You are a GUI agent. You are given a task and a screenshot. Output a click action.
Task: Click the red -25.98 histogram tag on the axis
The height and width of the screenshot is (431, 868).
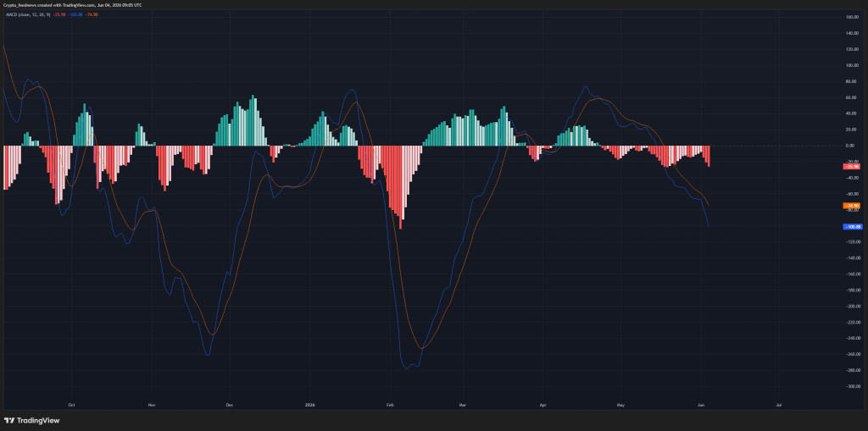pyautogui.click(x=851, y=167)
